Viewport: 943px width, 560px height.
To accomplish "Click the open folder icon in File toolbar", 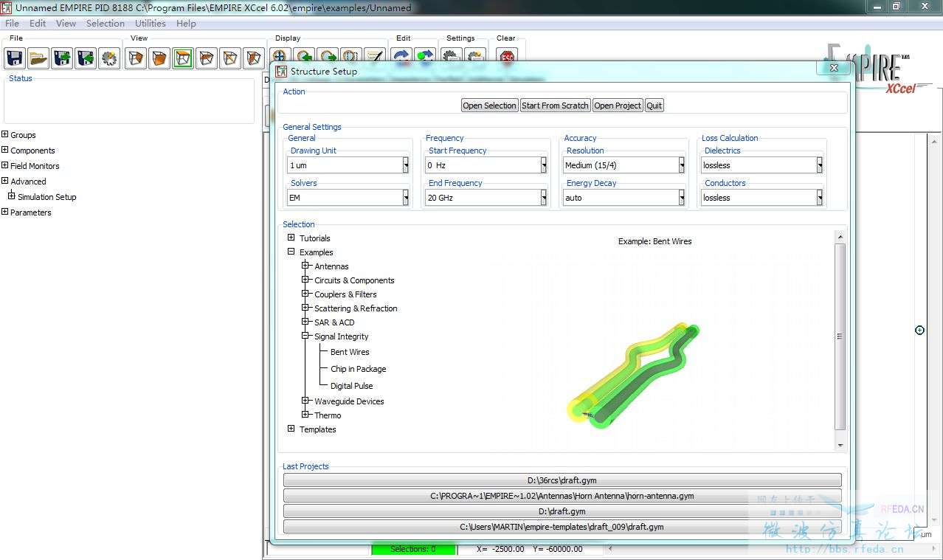I will coord(38,58).
